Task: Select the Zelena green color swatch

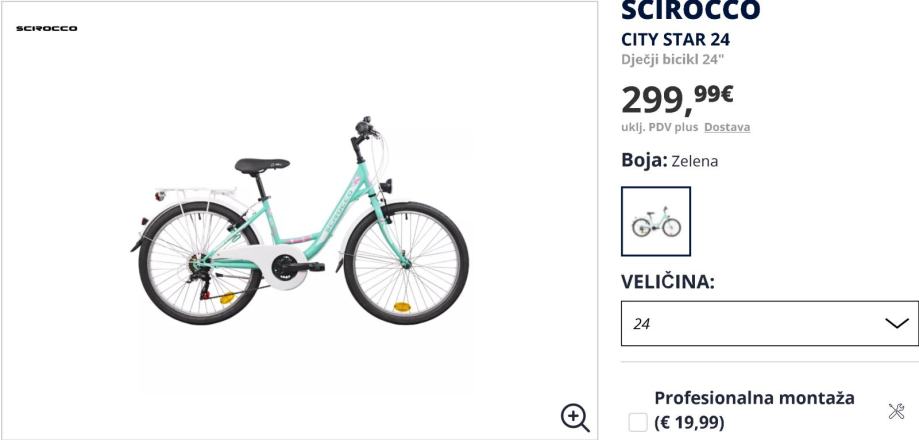Action: click(656, 221)
